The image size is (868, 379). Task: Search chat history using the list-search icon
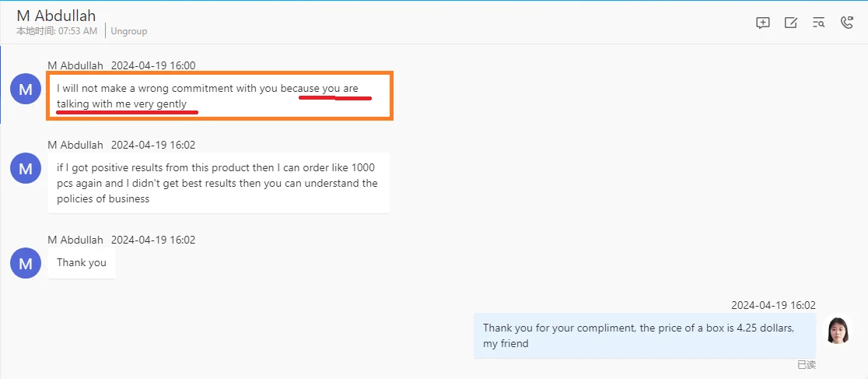pyautogui.click(x=819, y=23)
